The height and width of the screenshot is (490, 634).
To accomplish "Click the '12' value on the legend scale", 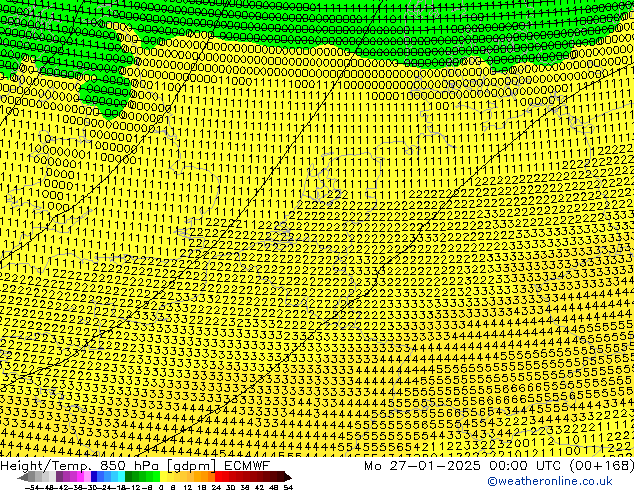I will (188, 488).
